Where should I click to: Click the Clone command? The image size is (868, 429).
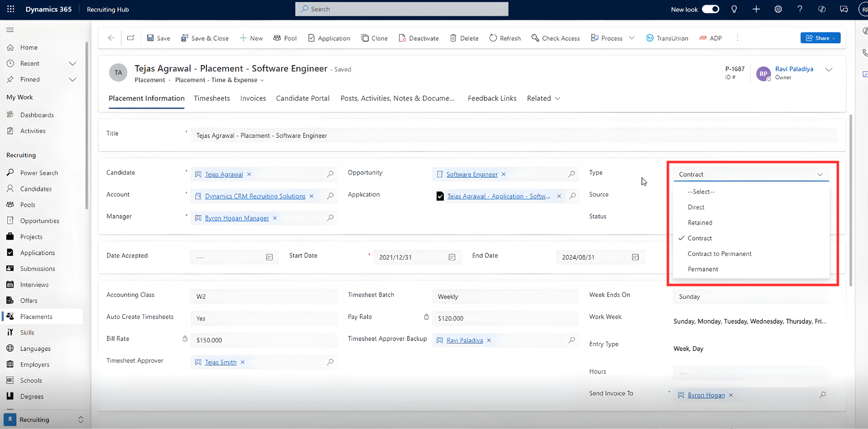click(375, 38)
